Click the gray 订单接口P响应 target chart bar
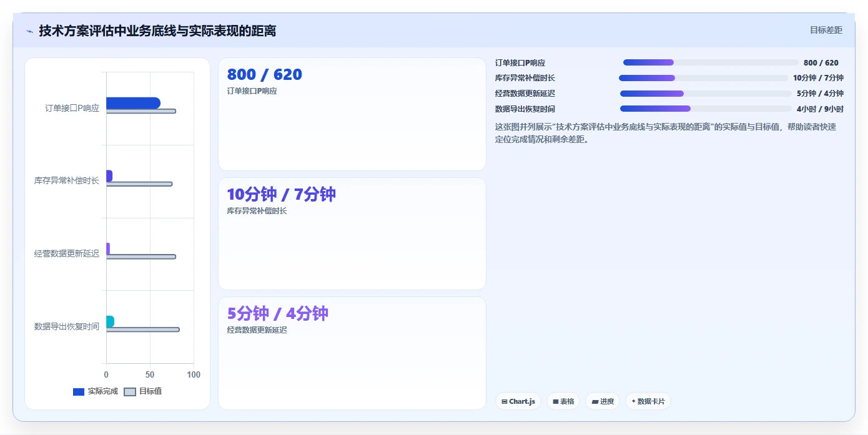The image size is (868, 435). [x=141, y=111]
